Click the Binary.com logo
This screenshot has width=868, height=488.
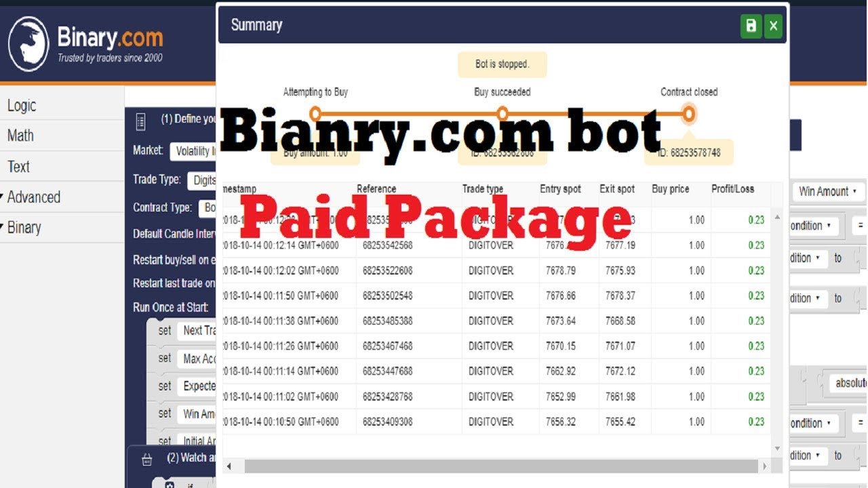pos(85,43)
